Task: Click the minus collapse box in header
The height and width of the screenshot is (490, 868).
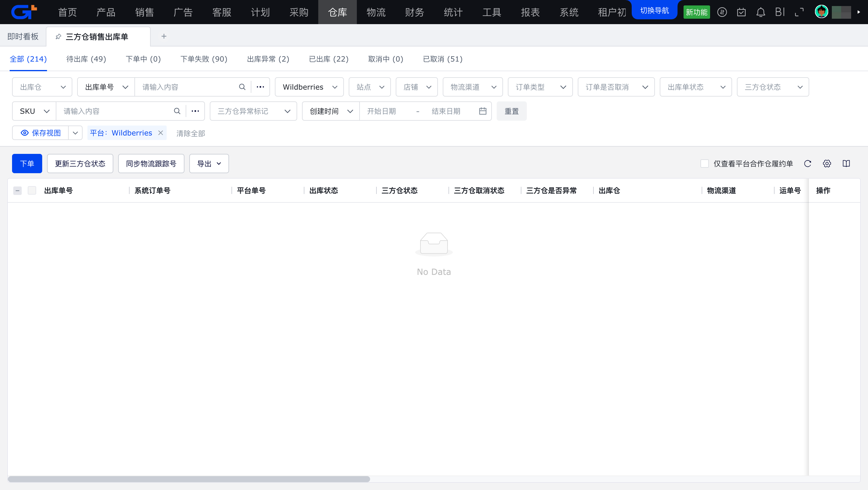Action: (17, 190)
